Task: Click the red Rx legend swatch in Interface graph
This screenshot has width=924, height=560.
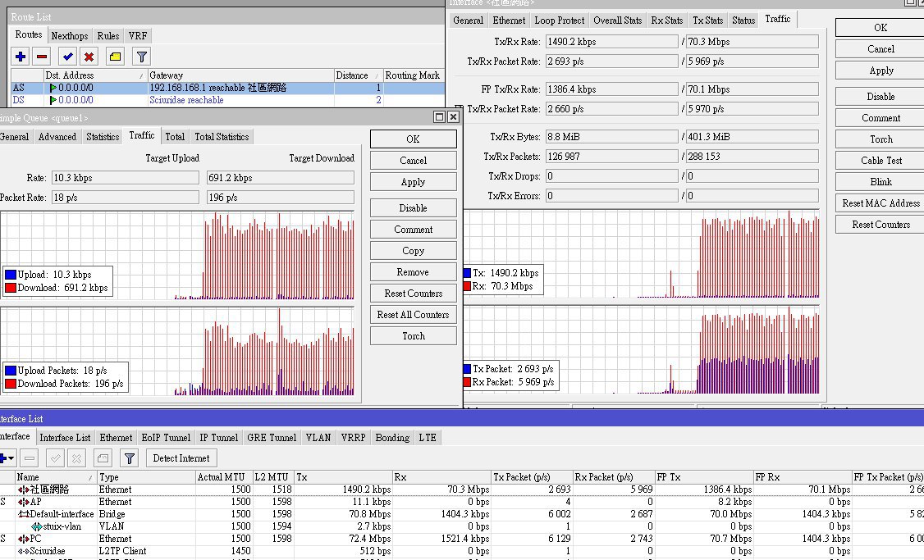Action: [x=467, y=286]
